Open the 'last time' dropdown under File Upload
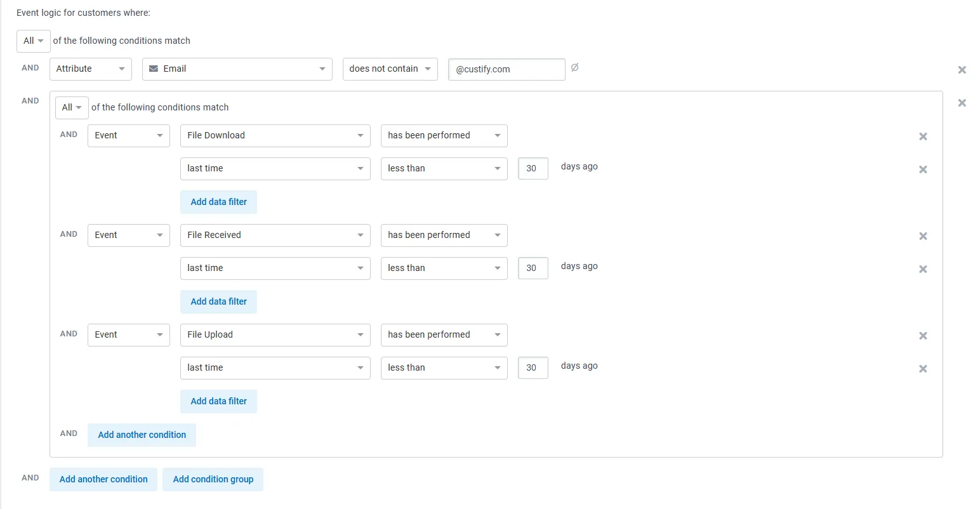This screenshot has width=980, height=509. tap(275, 368)
